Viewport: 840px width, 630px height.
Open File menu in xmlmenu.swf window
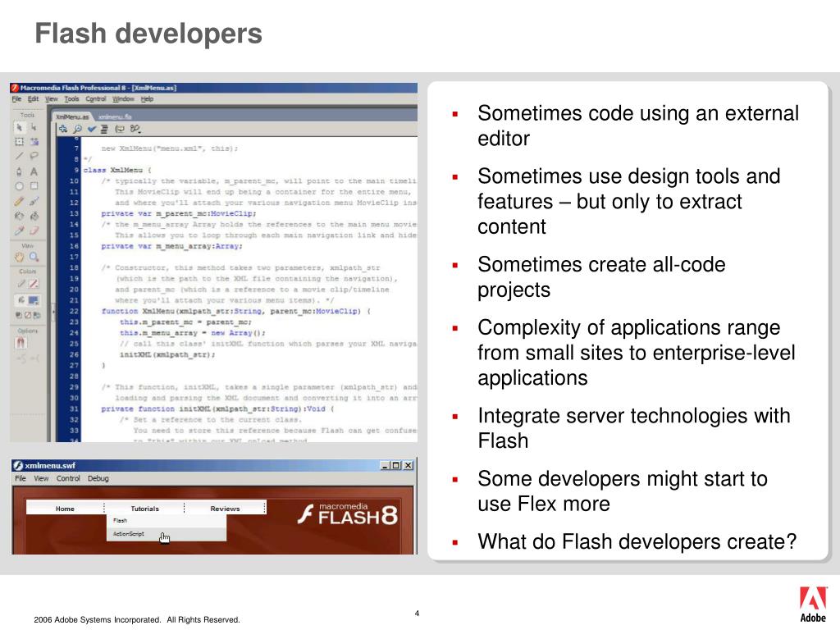pos(21,478)
